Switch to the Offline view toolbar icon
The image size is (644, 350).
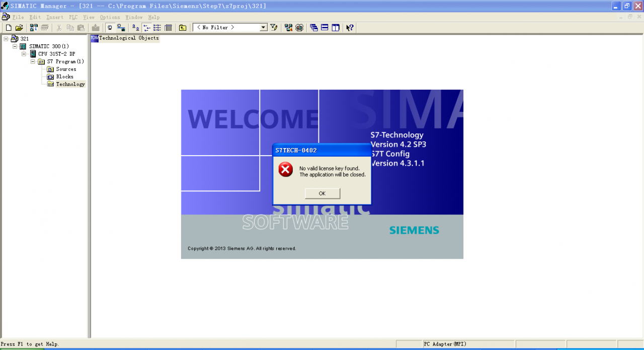(x=110, y=28)
